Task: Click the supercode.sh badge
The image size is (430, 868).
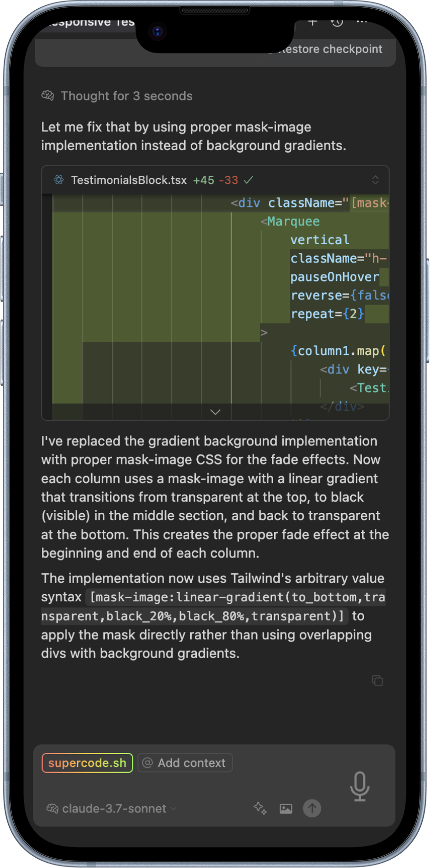Action: 87,763
